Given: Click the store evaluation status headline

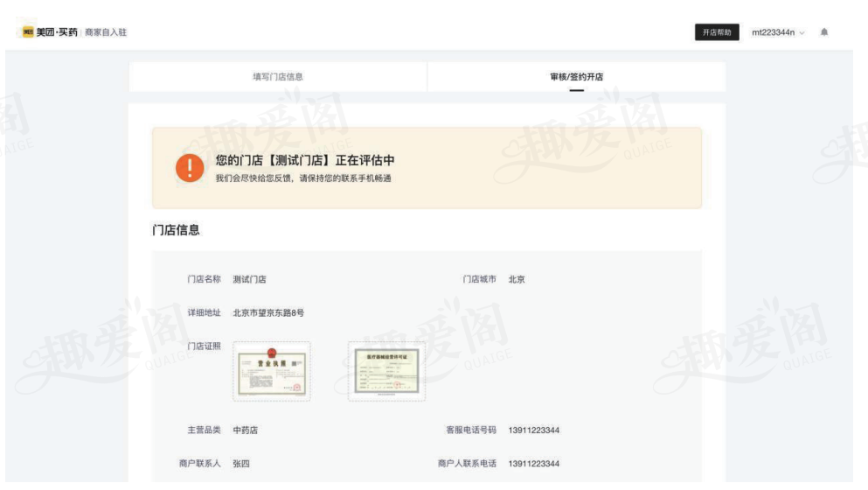Looking at the screenshot, I should pos(305,161).
